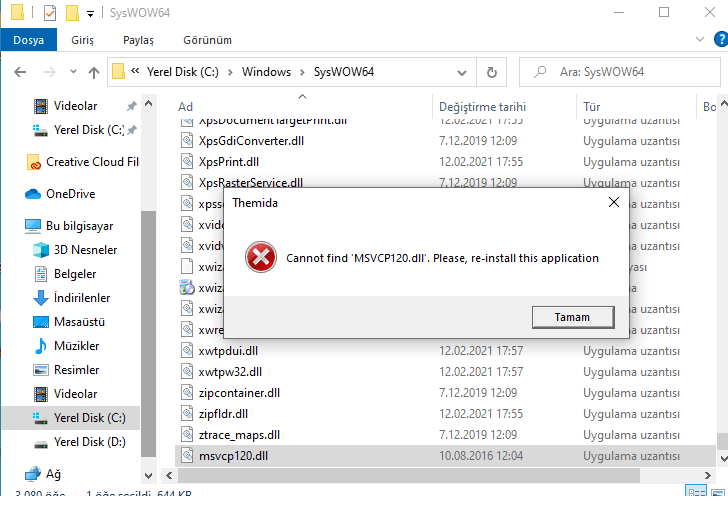This screenshot has width=728, height=510.
Task: Open Belgeler folder in sidebar
Action: [x=66, y=274]
